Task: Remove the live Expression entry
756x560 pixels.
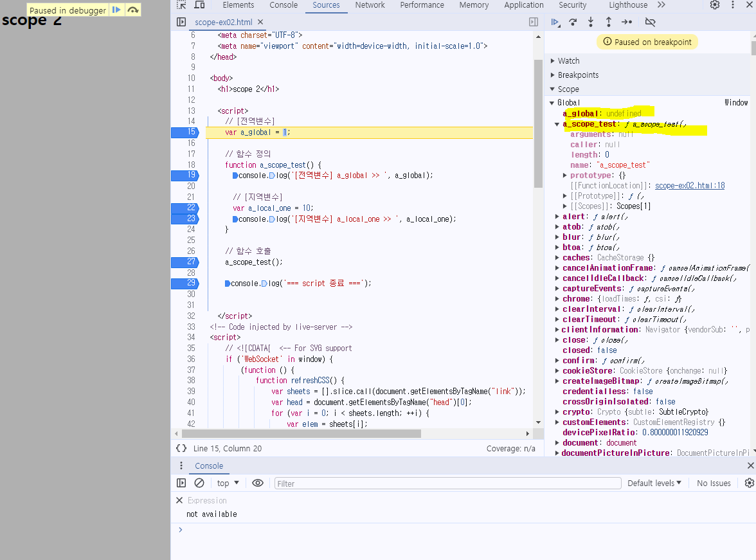Action: point(179,500)
